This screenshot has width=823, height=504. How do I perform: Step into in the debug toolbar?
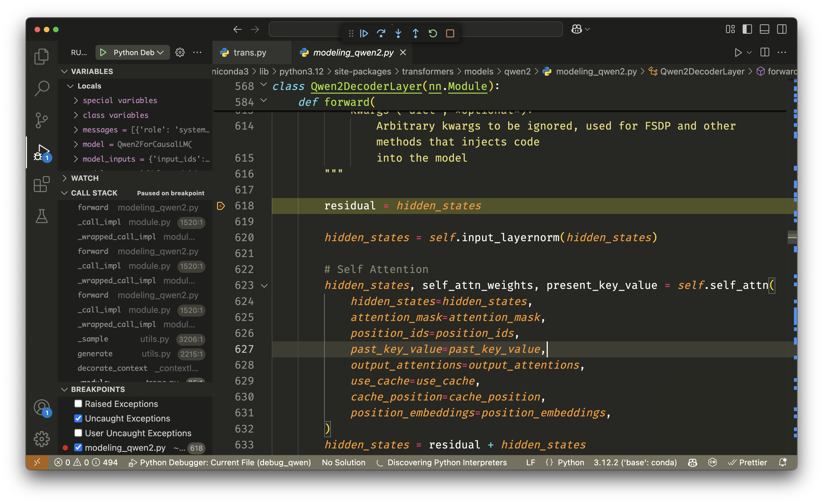pos(398,33)
